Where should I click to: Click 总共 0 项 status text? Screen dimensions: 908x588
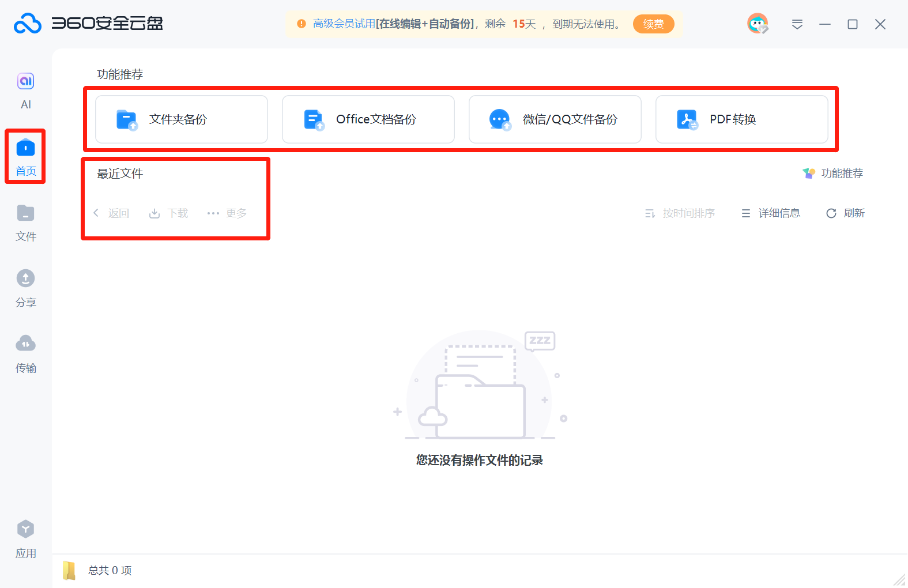(x=110, y=570)
